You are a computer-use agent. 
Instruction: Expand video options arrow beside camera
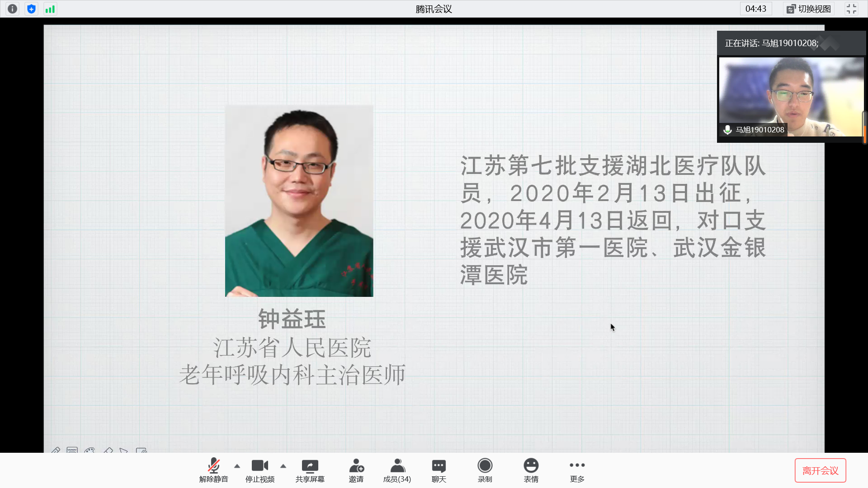pos(283,466)
